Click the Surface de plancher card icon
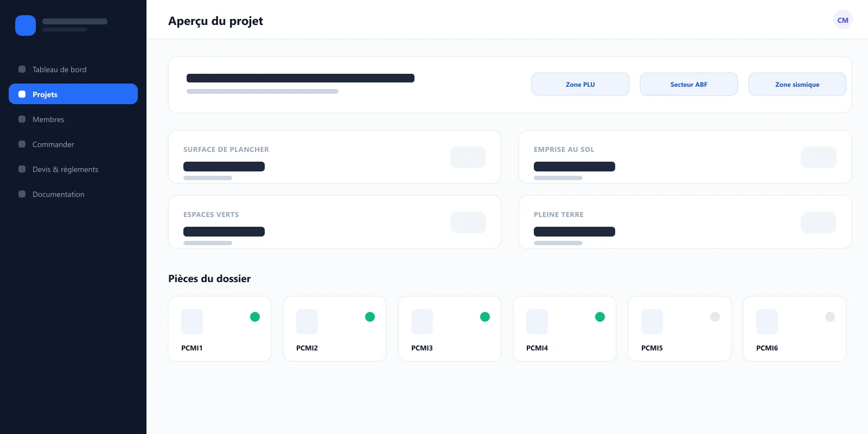The width and height of the screenshot is (868, 434). [x=468, y=157]
